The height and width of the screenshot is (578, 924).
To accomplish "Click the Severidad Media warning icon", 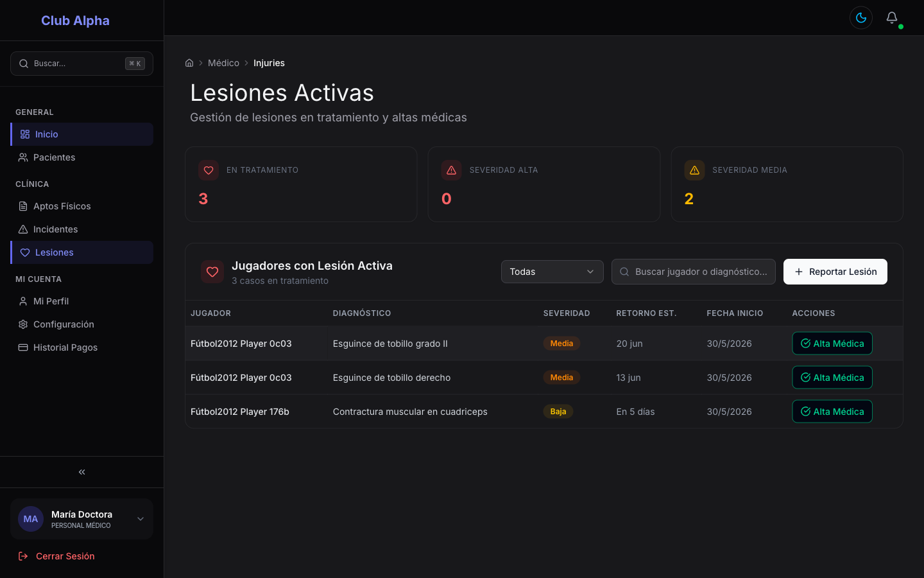I will [694, 170].
